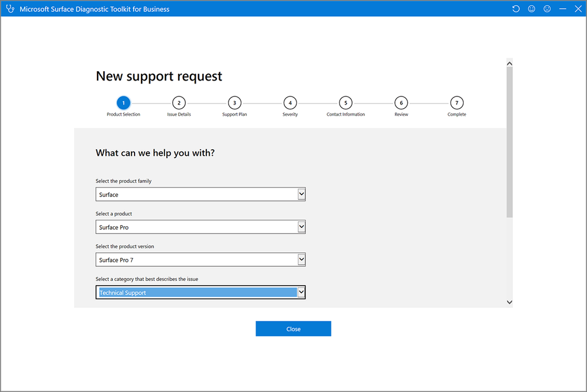The image size is (587, 392).
Task: Click the "Select a category that best describes the issue" label
Action: [x=147, y=279]
